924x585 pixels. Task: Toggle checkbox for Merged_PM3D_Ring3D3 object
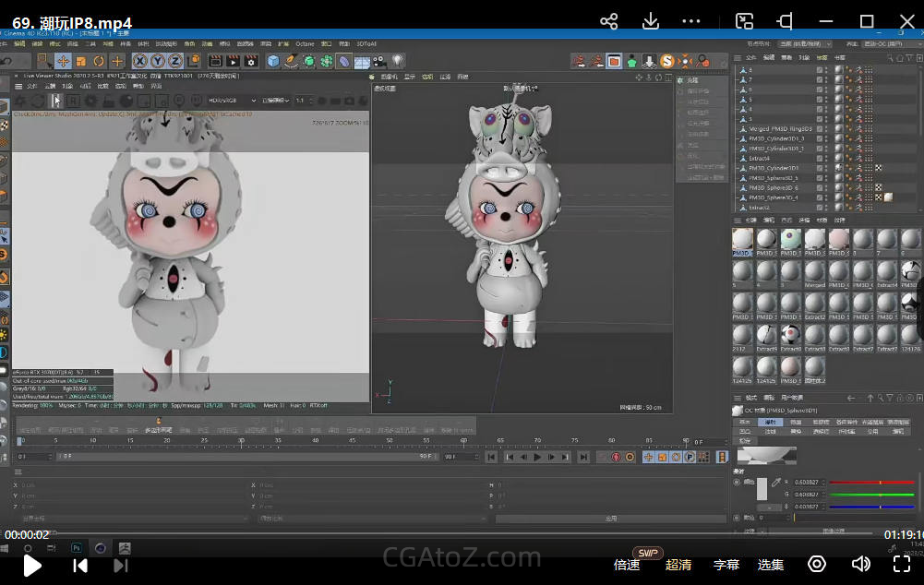(x=819, y=128)
